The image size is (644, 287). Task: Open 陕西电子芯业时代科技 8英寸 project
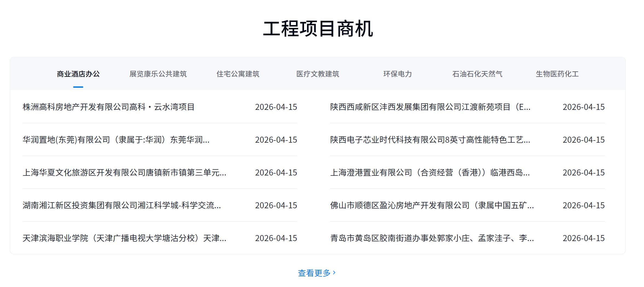click(x=430, y=140)
